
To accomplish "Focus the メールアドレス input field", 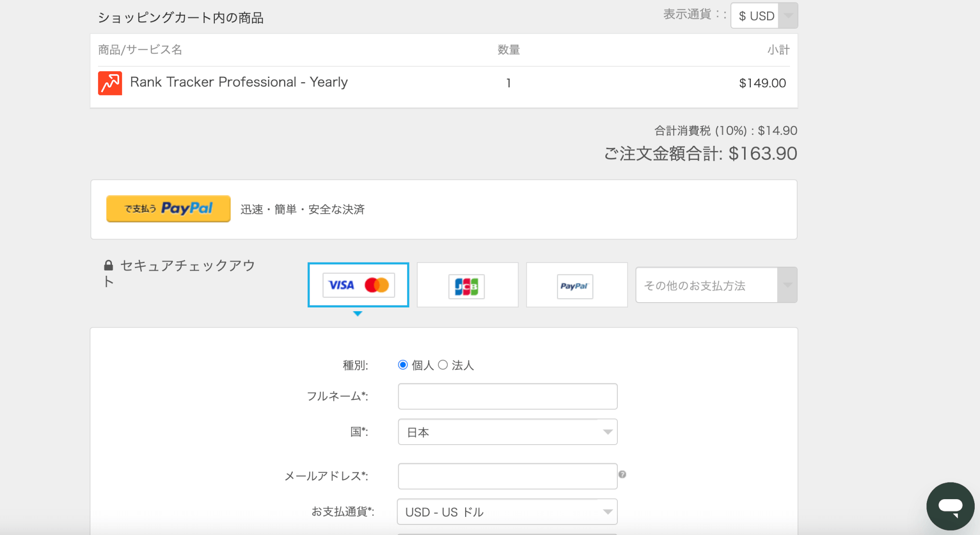I will [508, 476].
